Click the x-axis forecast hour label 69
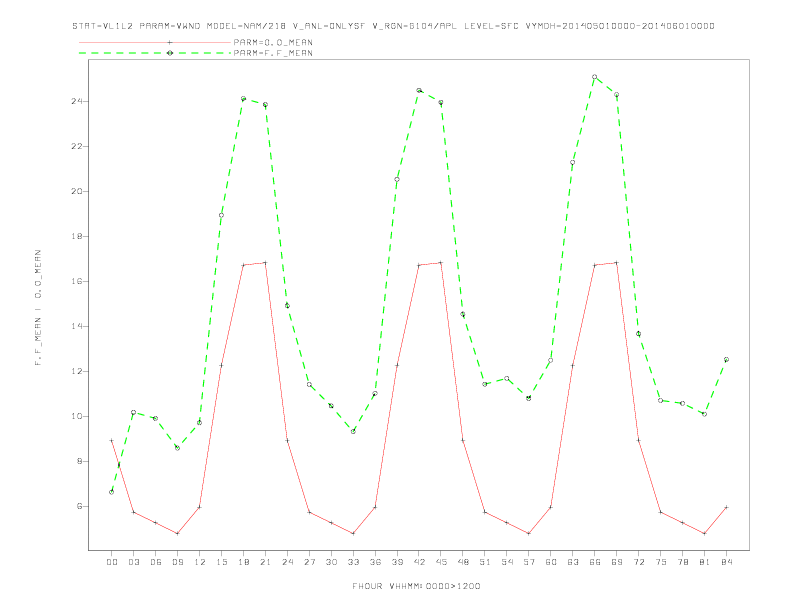The height and width of the screenshot is (612, 792). point(617,562)
